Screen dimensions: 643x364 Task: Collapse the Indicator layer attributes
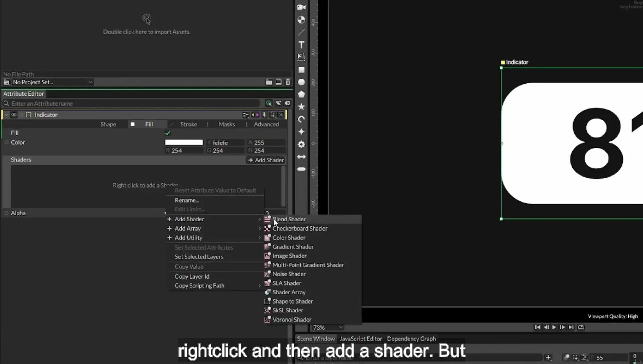coord(6,115)
